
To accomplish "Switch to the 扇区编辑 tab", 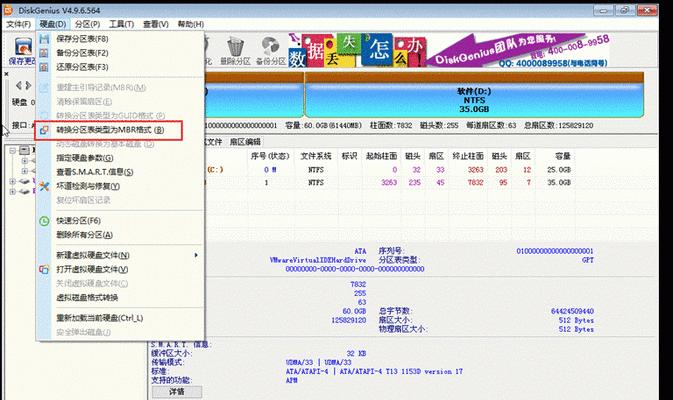I will coord(245,142).
